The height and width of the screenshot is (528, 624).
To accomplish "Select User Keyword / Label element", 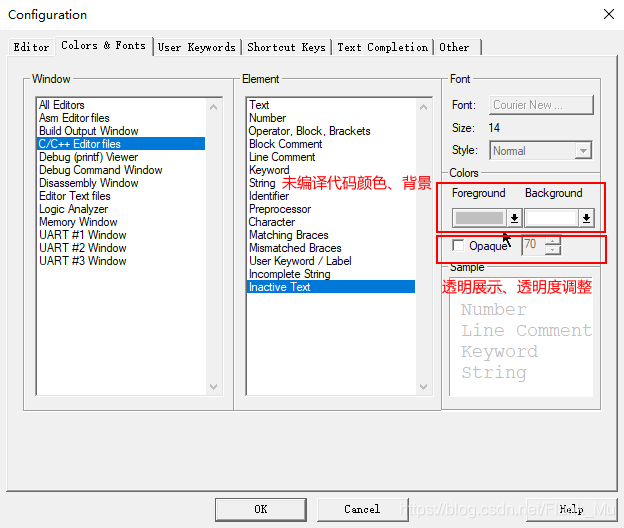I will coord(331,261).
